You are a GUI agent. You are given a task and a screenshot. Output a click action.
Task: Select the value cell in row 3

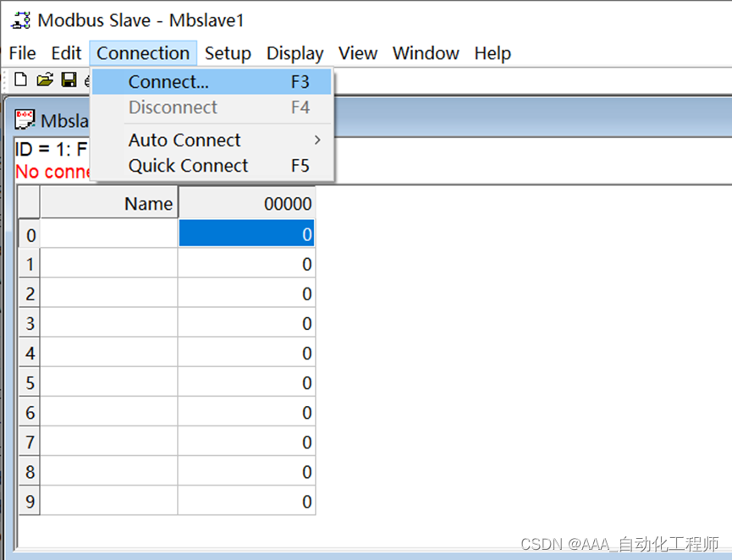coord(246,322)
